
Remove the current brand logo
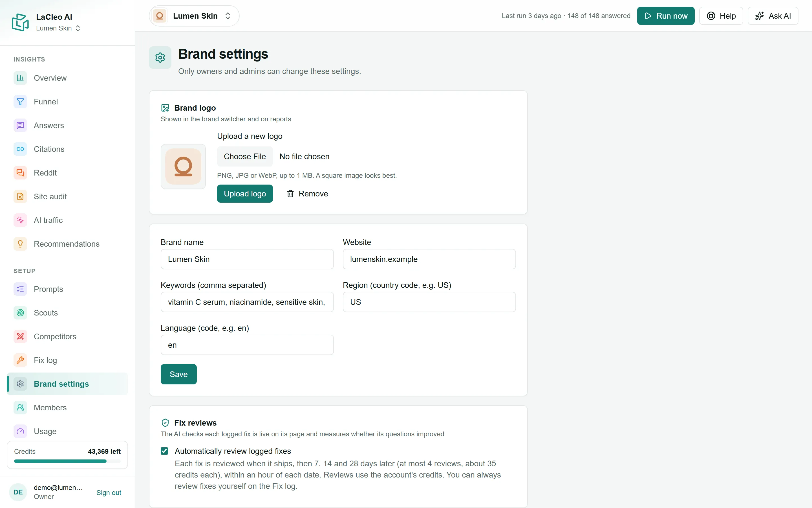(x=307, y=194)
